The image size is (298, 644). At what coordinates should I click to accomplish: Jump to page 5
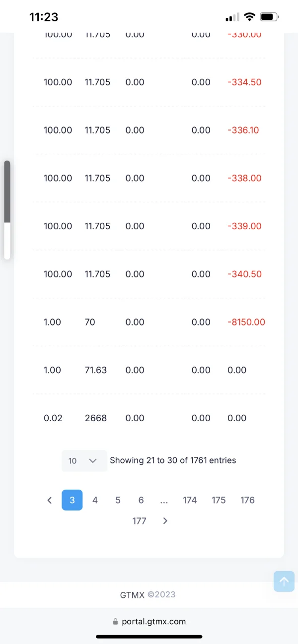118,500
